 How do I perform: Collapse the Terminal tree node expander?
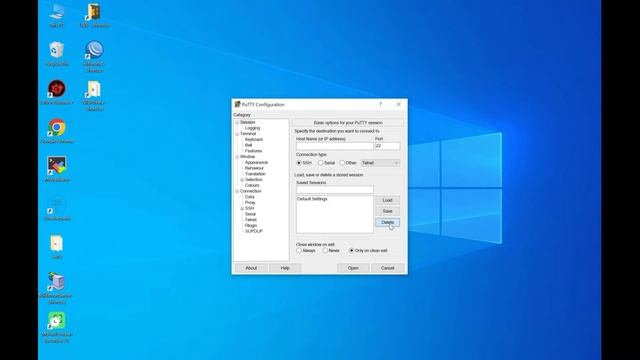pos(237,134)
